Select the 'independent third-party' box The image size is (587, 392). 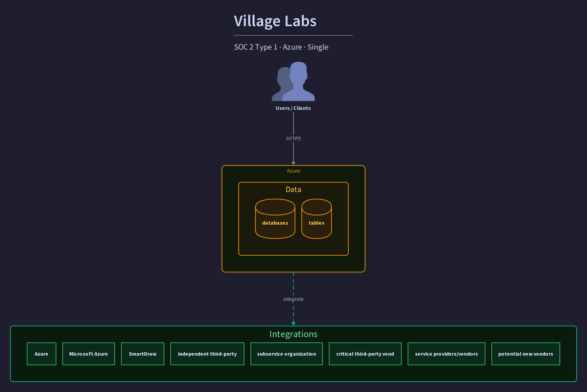[207, 354]
